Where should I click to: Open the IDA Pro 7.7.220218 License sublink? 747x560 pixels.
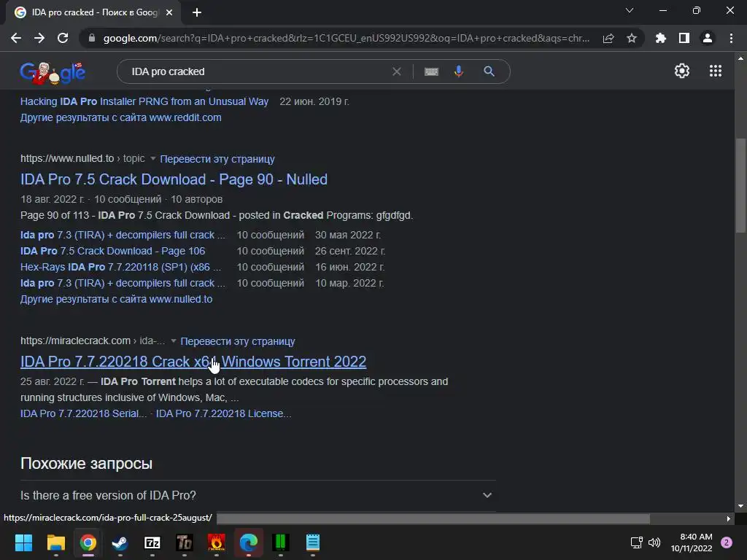[223, 413]
